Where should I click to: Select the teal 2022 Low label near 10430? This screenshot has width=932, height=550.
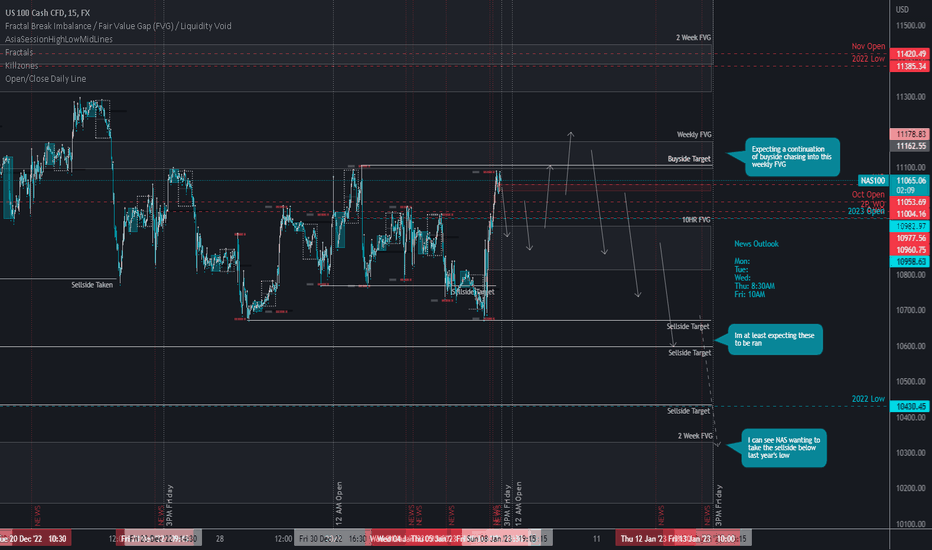[x=868, y=399]
